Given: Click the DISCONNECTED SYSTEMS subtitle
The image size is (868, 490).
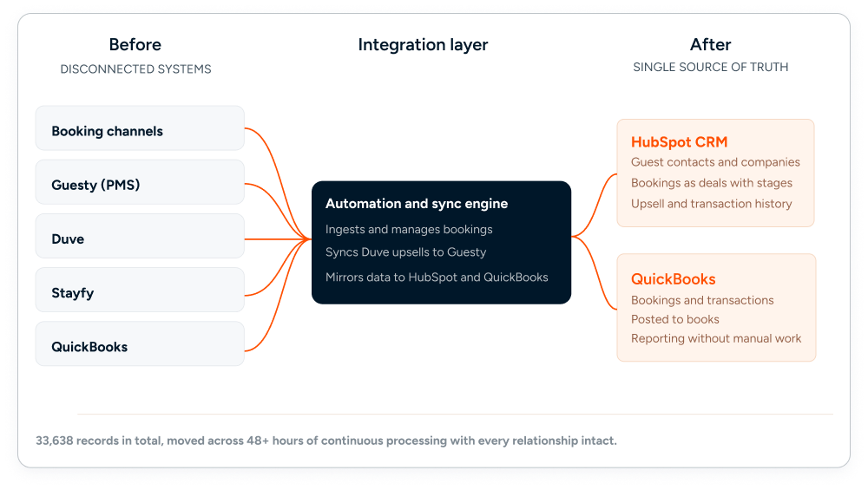Looking at the screenshot, I should tap(135, 69).
